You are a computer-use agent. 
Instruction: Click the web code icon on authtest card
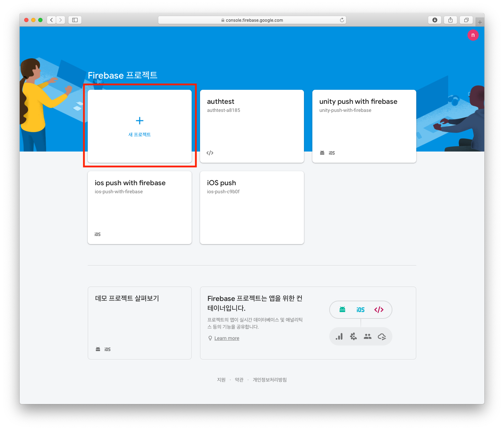(210, 153)
